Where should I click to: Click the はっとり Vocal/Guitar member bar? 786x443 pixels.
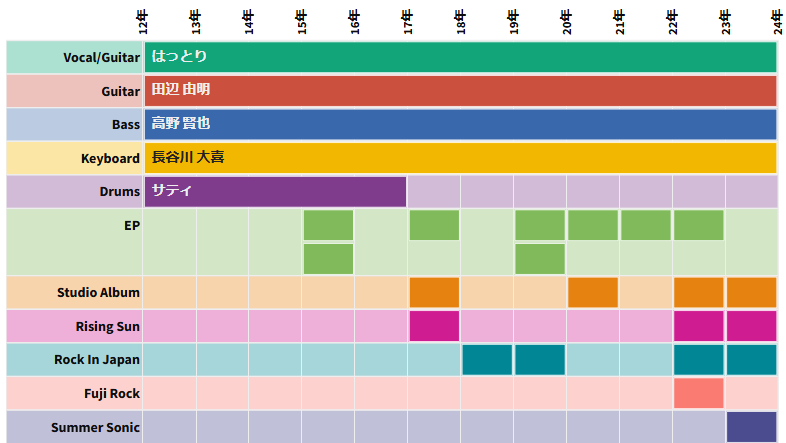[x=460, y=57]
